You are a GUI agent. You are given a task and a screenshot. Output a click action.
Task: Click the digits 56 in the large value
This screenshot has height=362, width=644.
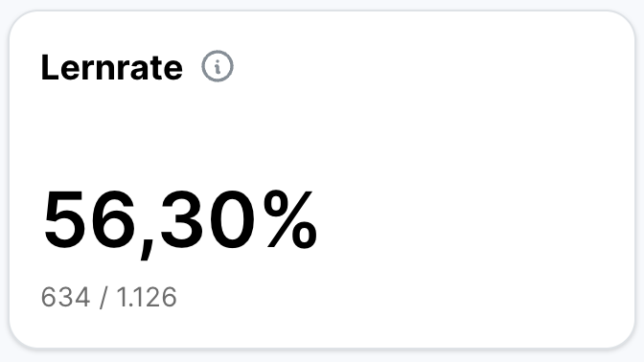pyautogui.click(x=89, y=220)
